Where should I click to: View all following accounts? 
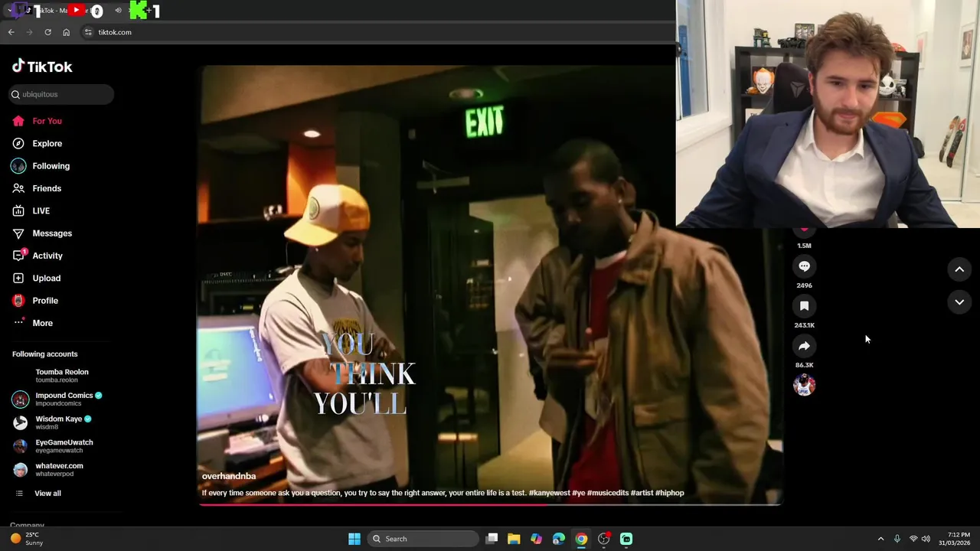tap(47, 494)
